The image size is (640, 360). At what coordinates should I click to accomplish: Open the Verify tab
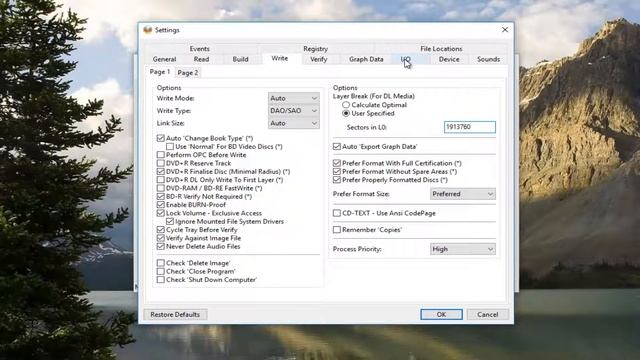tap(318, 59)
